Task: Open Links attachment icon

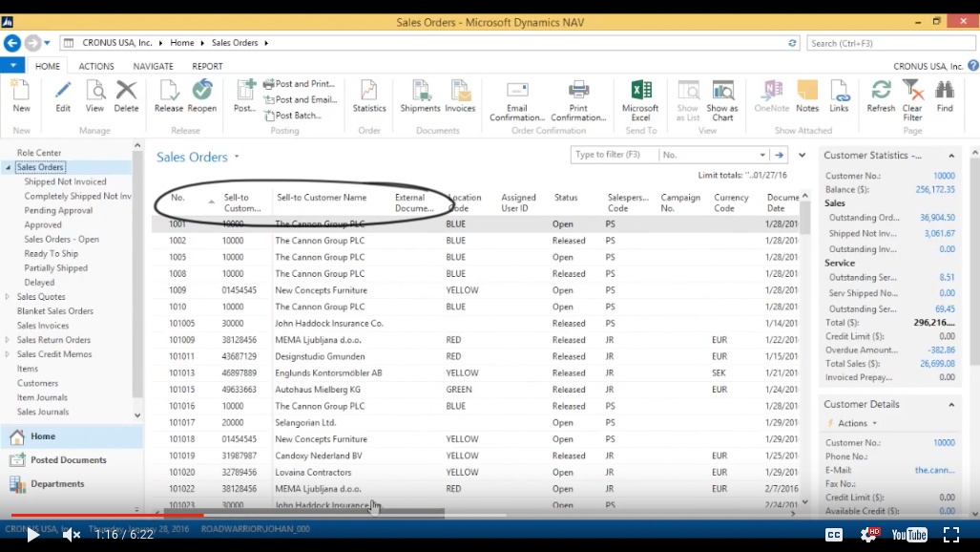Action: pos(839,92)
